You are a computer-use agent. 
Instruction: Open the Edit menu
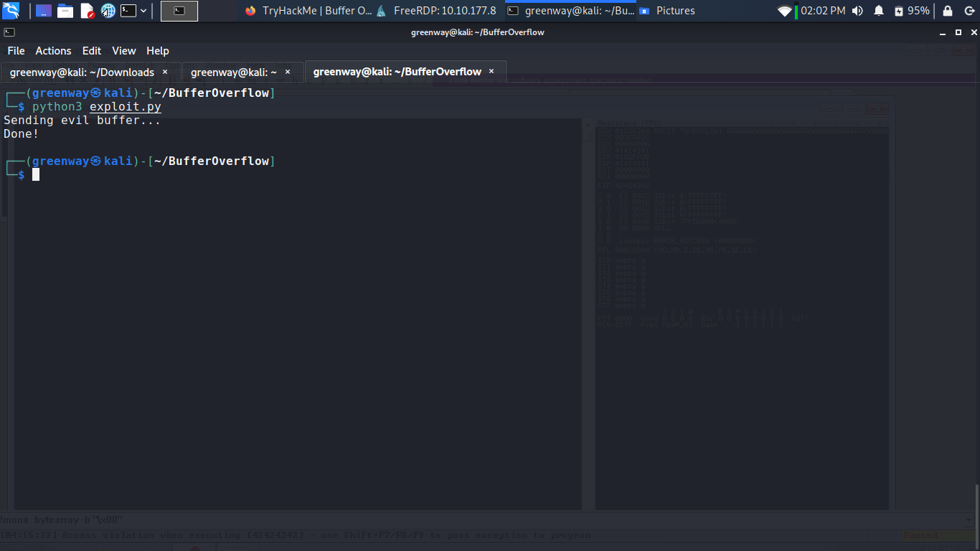(92, 51)
